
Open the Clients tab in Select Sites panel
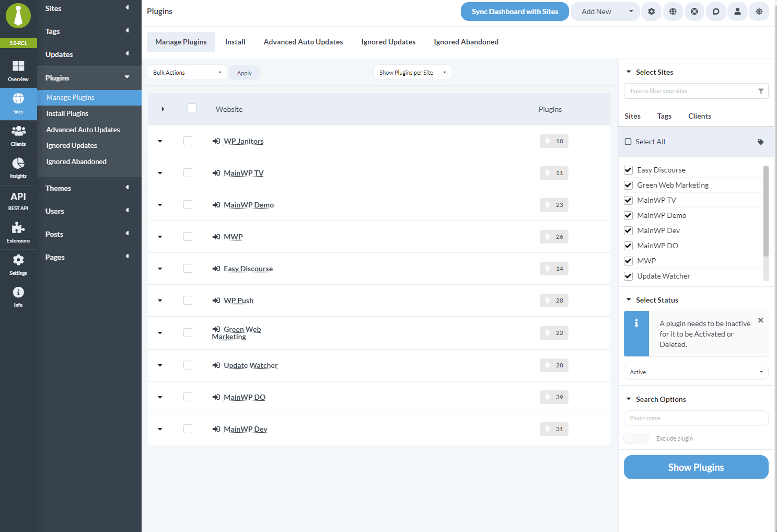click(699, 116)
